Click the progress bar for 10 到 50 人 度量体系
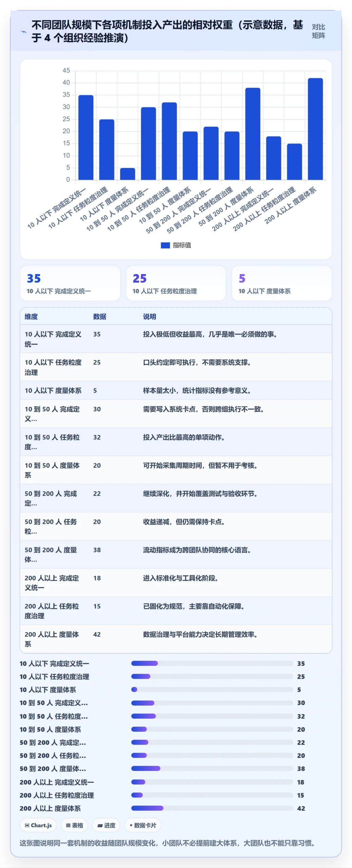Image resolution: width=352 pixels, height=868 pixels. (212, 729)
